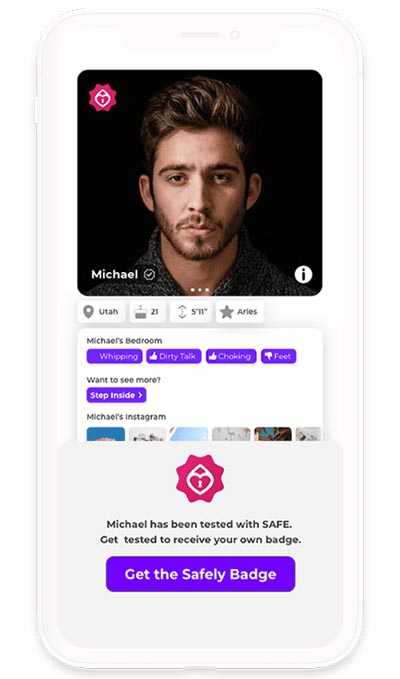
Task: Toggle the Choking thumbs-up tag
Action: (x=231, y=356)
